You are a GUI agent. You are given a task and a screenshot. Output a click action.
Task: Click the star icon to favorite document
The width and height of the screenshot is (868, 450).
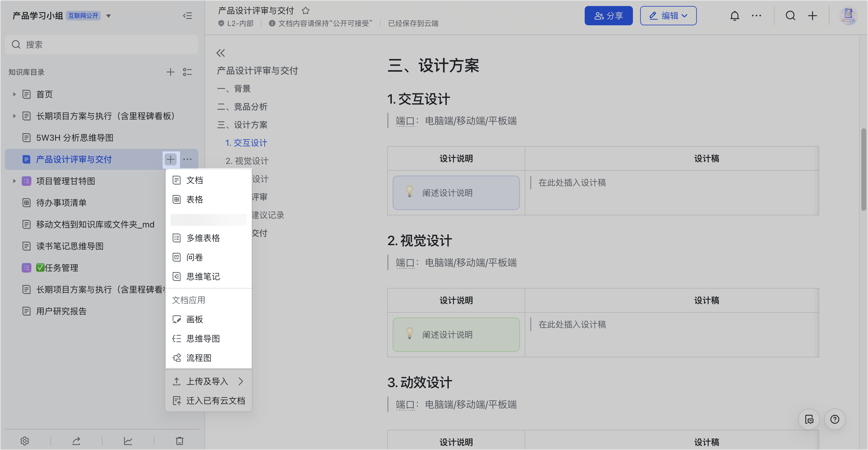(x=305, y=11)
